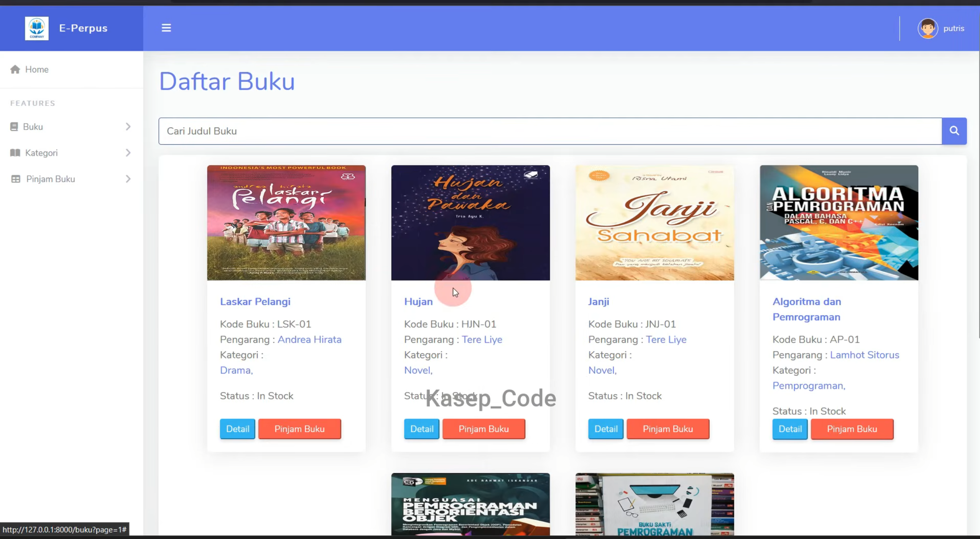Open the Buku sidebar menu item
Viewport: 980px width, 539px height.
tap(72, 127)
